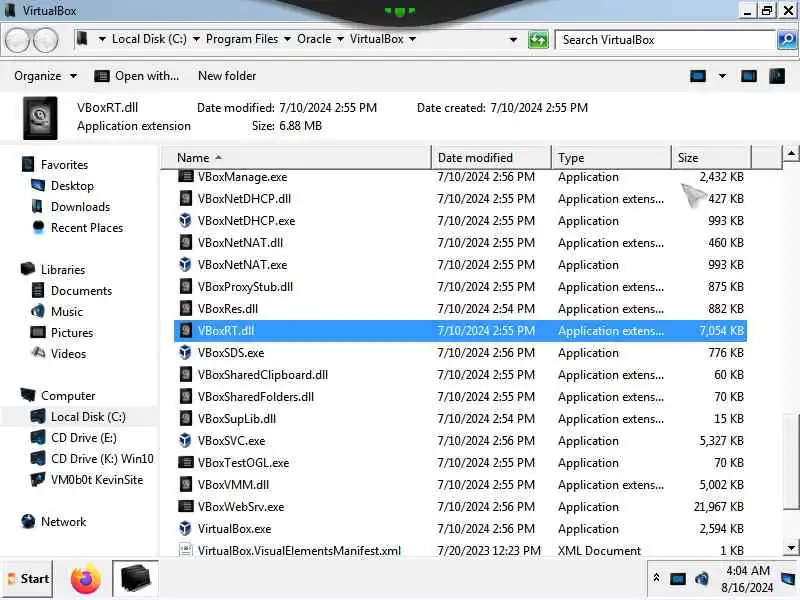Click the VBoxSDS.exe cube icon

pyautogui.click(x=186, y=353)
